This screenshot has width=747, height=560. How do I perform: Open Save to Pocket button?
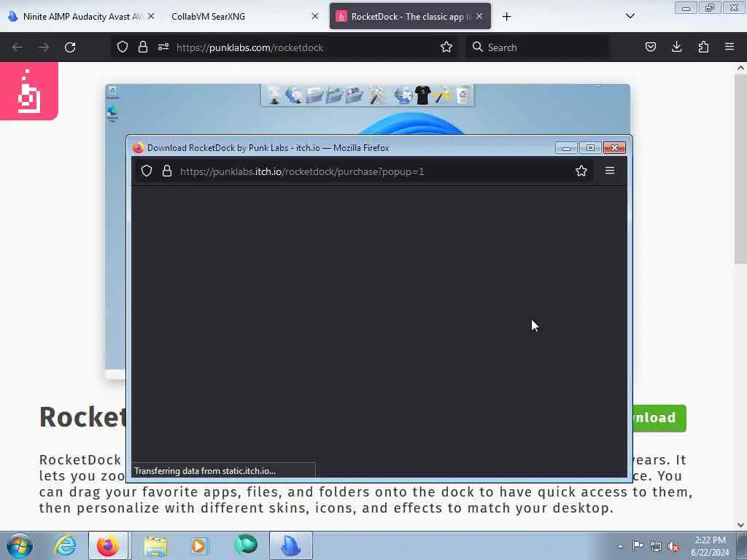(650, 47)
